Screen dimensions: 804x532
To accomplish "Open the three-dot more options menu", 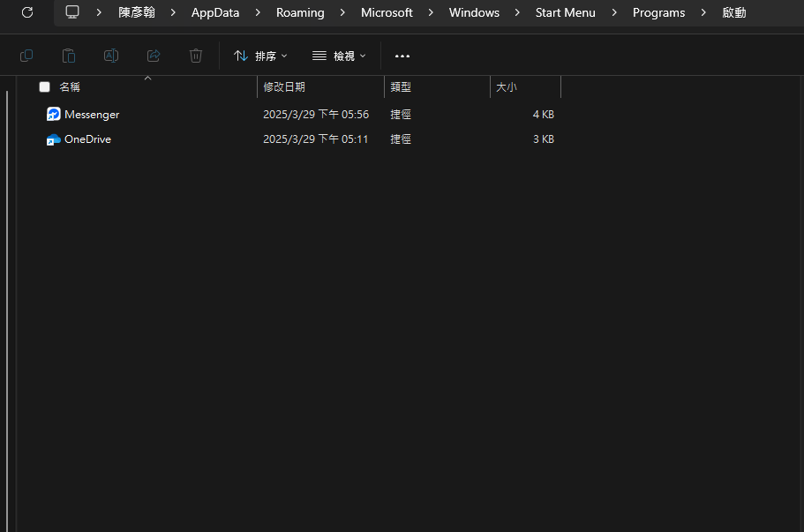I will (402, 56).
